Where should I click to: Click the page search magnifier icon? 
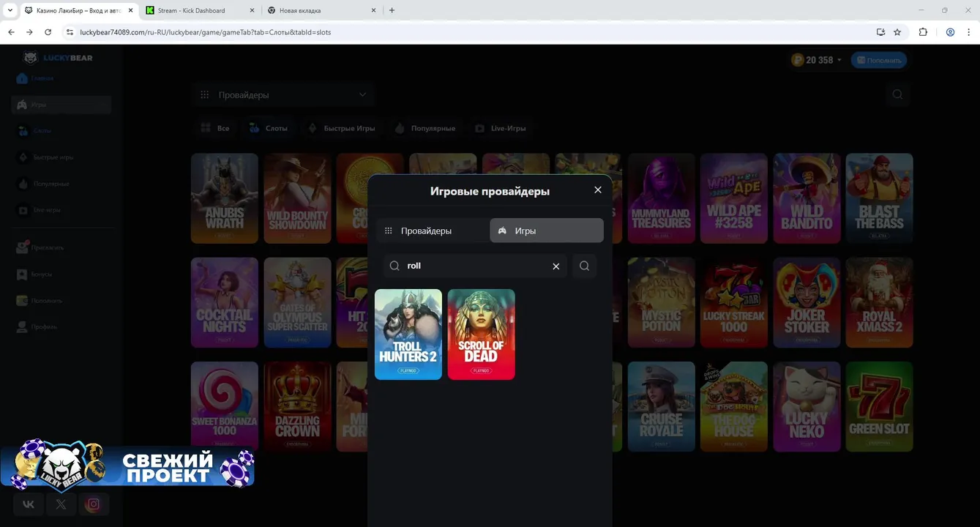click(897, 94)
